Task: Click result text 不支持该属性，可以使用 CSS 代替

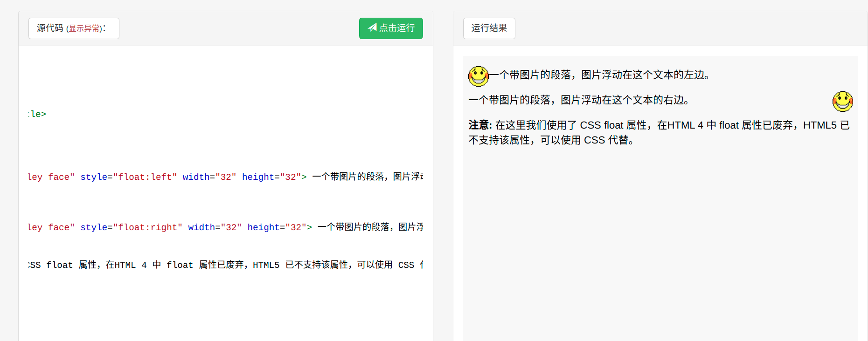Action: (552, 140)
